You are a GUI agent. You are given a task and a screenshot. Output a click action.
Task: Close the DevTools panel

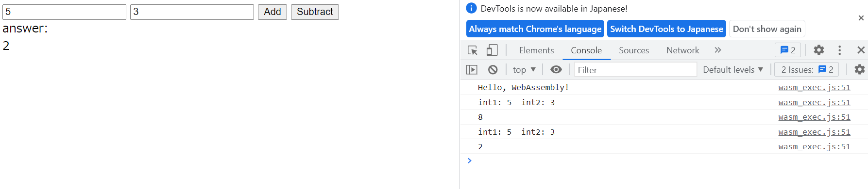coord(861,50)
